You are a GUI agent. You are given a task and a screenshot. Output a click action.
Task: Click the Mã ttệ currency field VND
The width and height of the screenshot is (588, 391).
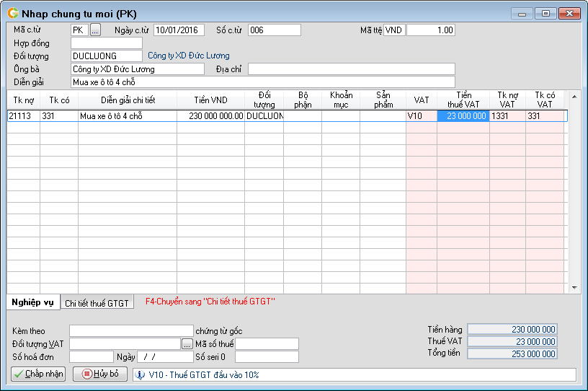pyautogui.click(x=394, y=30)
